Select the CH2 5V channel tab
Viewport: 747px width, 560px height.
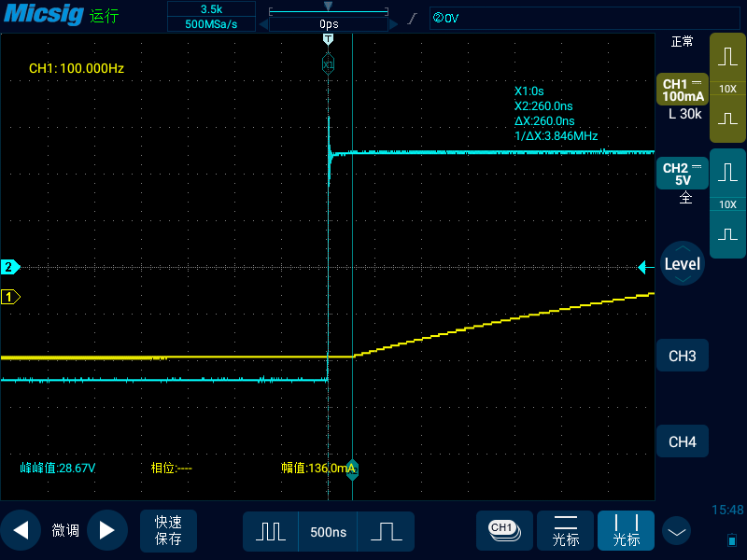click(683, 174)
